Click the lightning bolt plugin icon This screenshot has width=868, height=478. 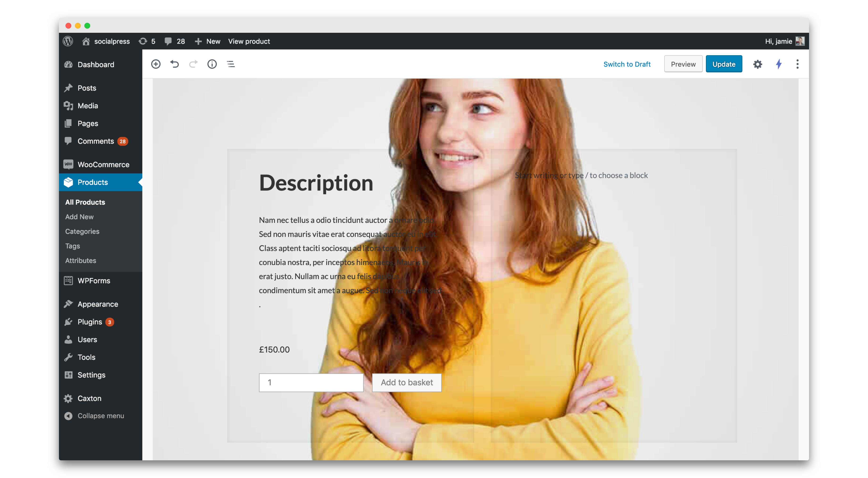pyautogui.click(x=778, y=64)
